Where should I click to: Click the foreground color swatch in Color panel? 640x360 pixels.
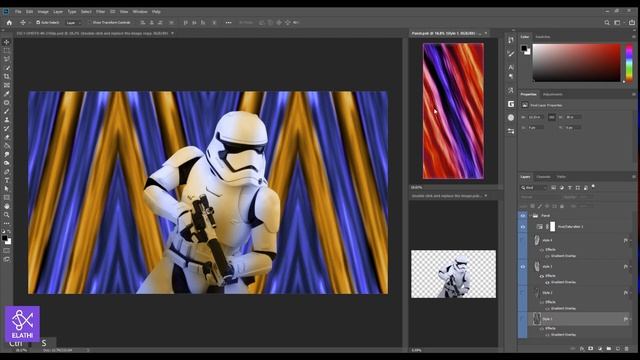[524, 48]
